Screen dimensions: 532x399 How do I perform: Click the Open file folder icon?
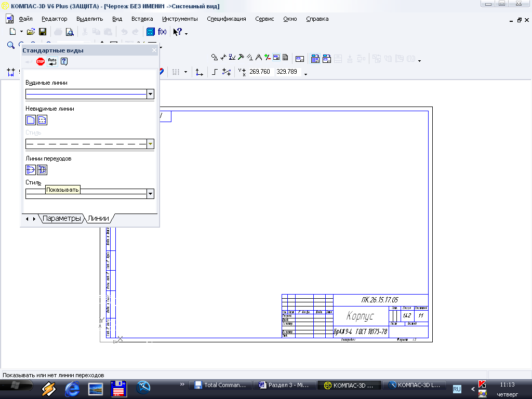pos(31,32)
